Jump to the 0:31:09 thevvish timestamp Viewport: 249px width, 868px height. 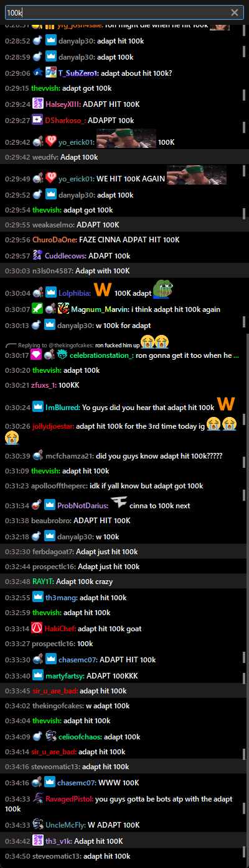[x=16, y=471]
